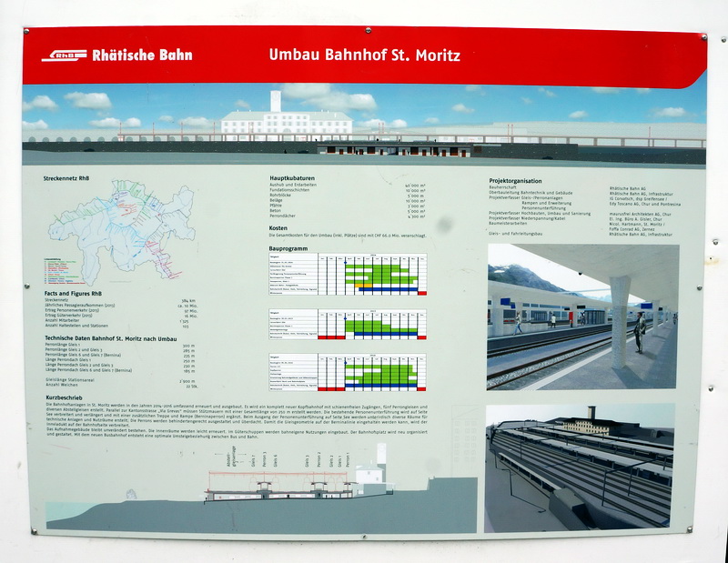Image resolution: width=728 pixels, height=563 pixels.
Task: Select the "Ertrag Personenverkehr (2013)" row
Action: [x=121, y=311]
